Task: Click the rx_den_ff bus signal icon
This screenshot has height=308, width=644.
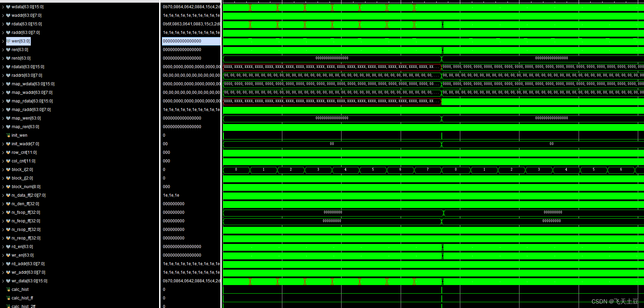Action: pyautogui.click(x=8, y=204)
